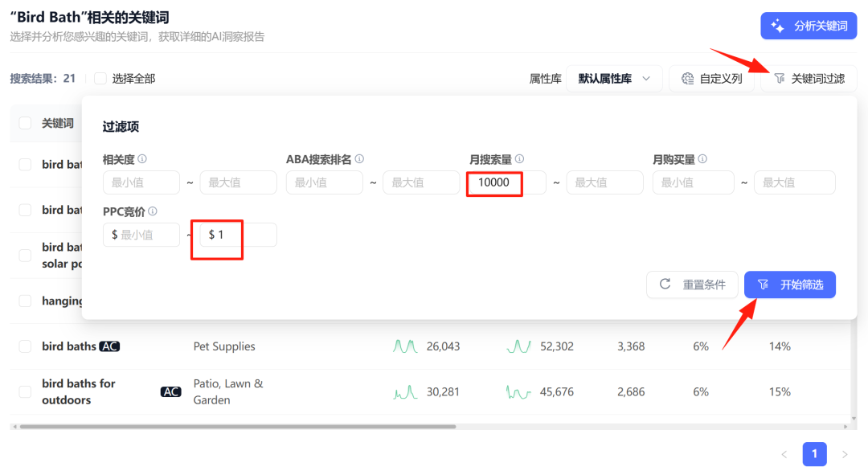The image size is (868, 475).
Task: Click the 相关度 maximum value field
Action: 238,182
